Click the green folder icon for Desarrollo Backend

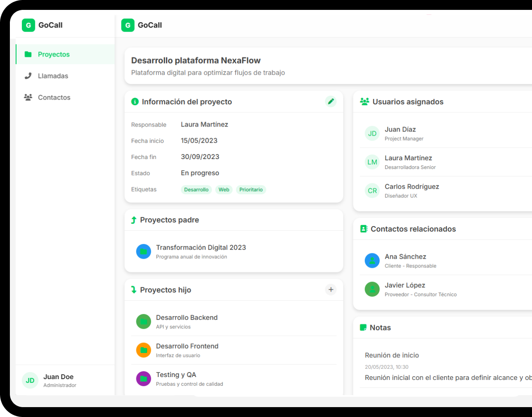(144, 321)
